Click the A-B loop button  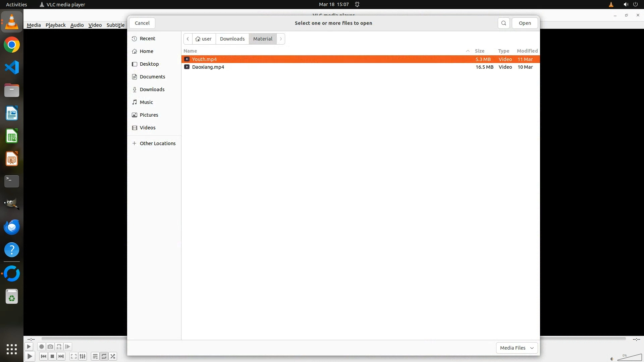coord(59,347)
